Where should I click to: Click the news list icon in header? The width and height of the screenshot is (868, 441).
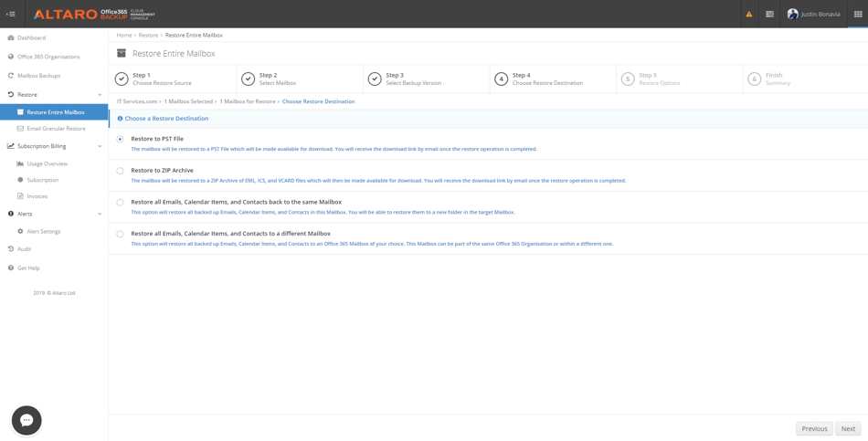click(x=769, y=14)
